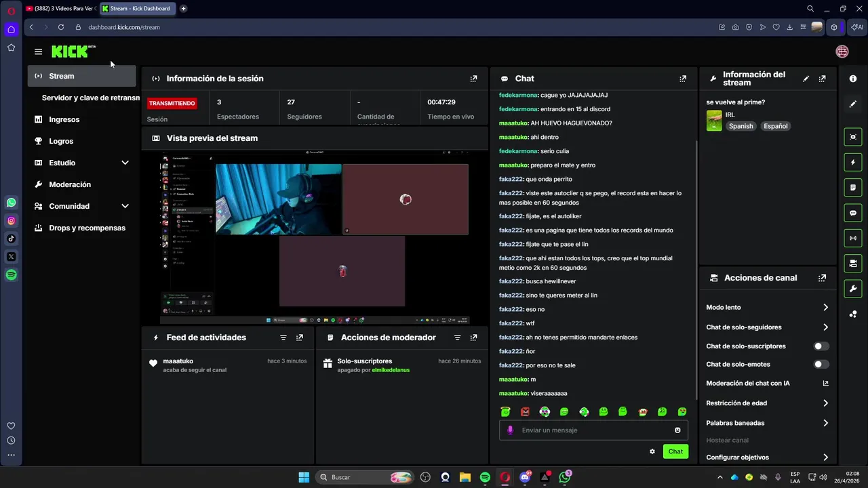Screen dimensions: 868x488
Task: Open the emoji picker in the chat input
Action: pos(677,430)
